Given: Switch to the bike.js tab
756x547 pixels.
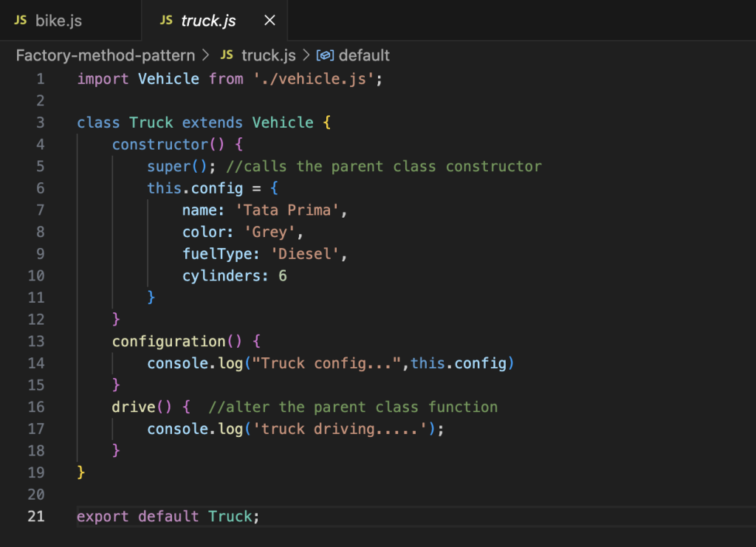Looking at the screenshot, I should click(70, 20).
